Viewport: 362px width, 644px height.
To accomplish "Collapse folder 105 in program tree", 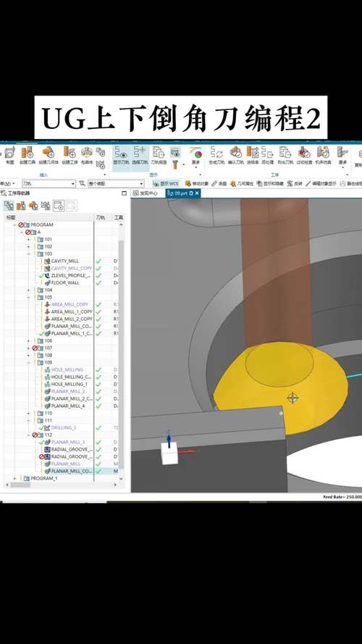I will [28, 297].
